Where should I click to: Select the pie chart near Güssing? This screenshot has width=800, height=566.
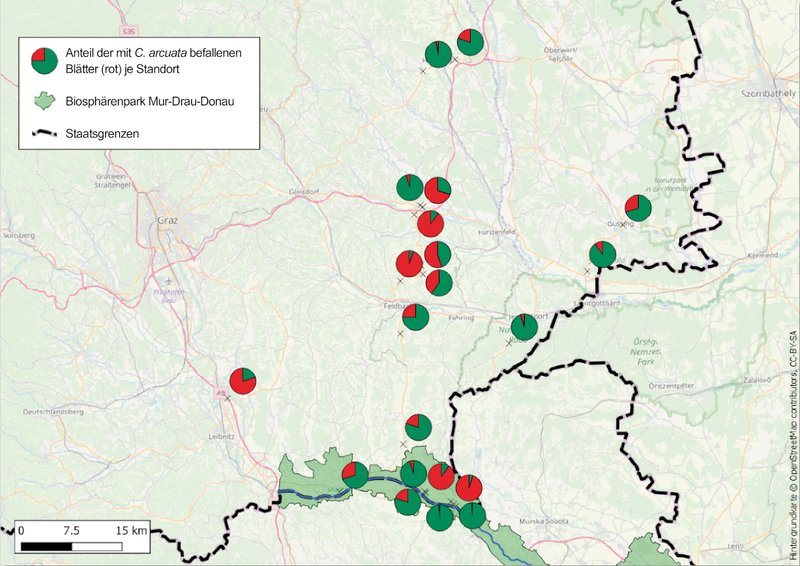tap(638, 208)
